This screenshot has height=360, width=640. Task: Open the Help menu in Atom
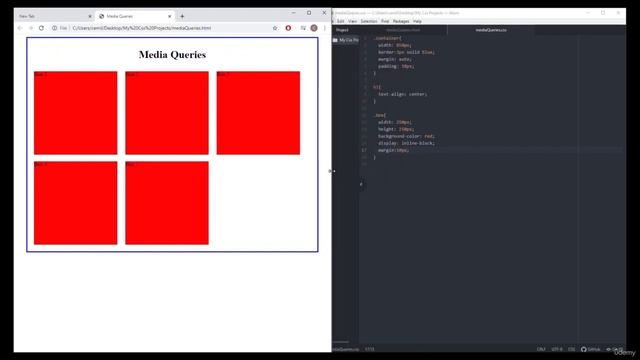[x=417, y=21]
